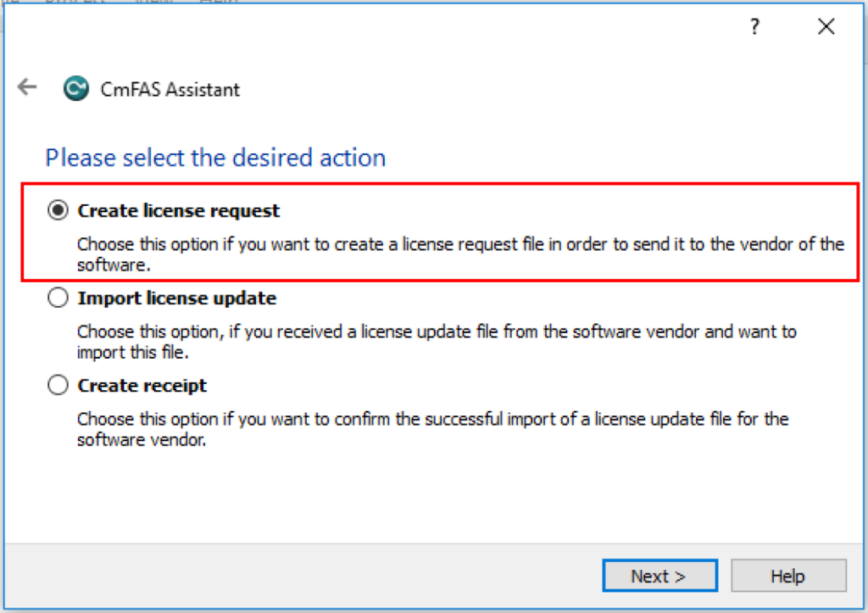Close the CmFAS Assistant dialog
This screenshot has width=868, height=613.
pyautogui.click(x=826, y=27)
